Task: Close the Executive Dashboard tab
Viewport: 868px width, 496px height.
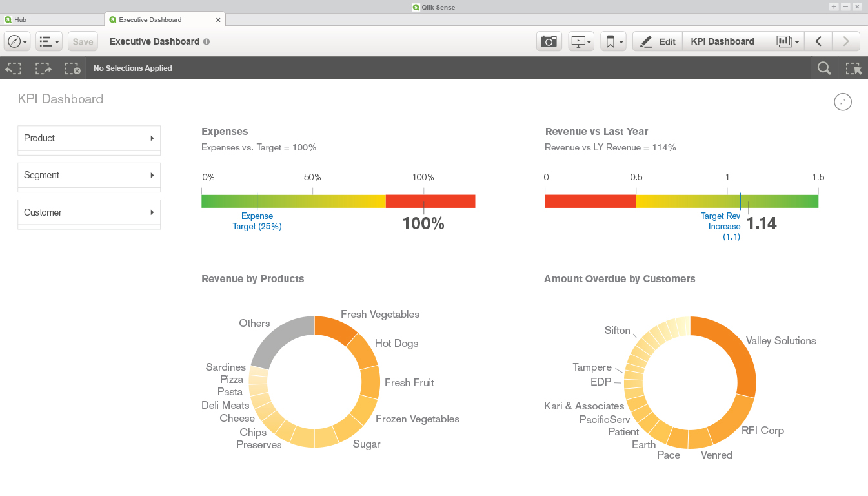Action: point(218,20)
